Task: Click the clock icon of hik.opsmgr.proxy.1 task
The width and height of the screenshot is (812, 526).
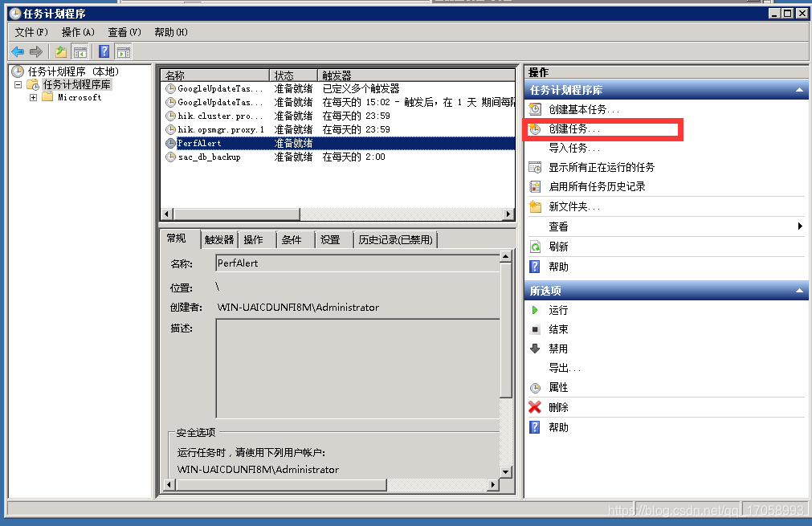Action: pyautogui.click(x=170, y=129)
